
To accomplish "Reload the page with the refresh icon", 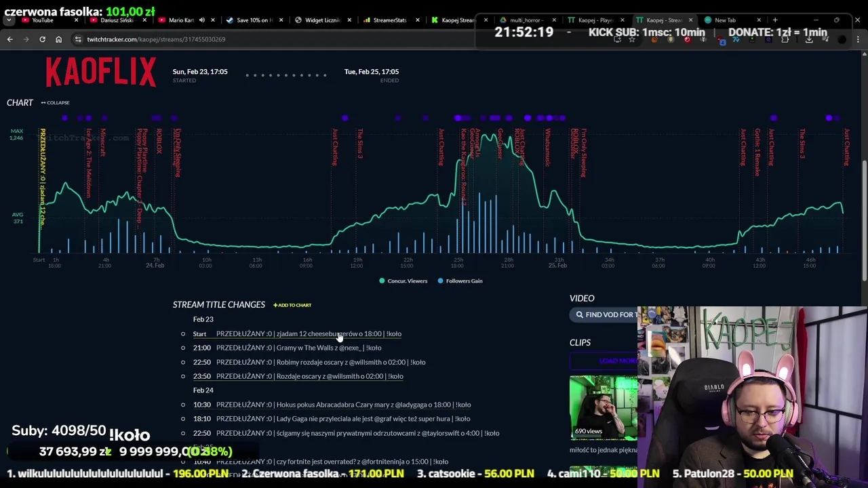I will click(42, 39).
